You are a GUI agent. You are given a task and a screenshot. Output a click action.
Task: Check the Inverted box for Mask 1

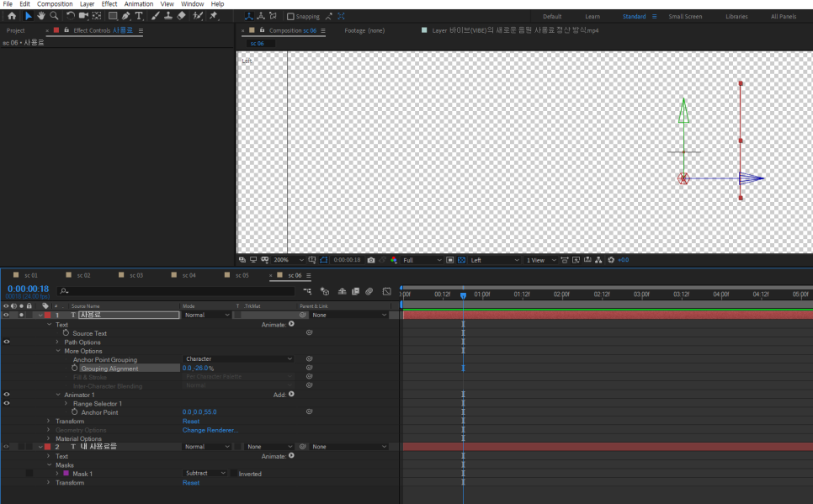tap(234, 474)
